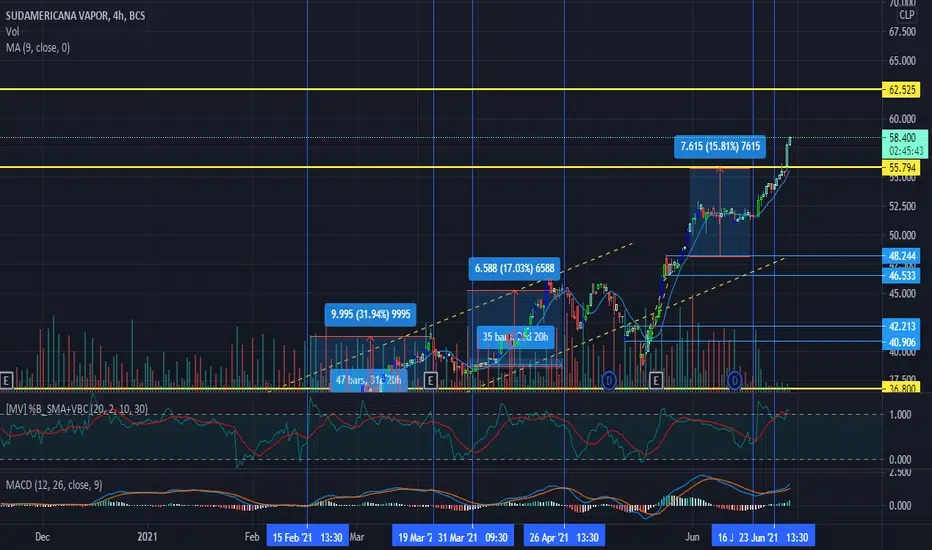The image size is (932, 550).
Task: Click the 50.000 price axis tick
Action: [902, 235]
